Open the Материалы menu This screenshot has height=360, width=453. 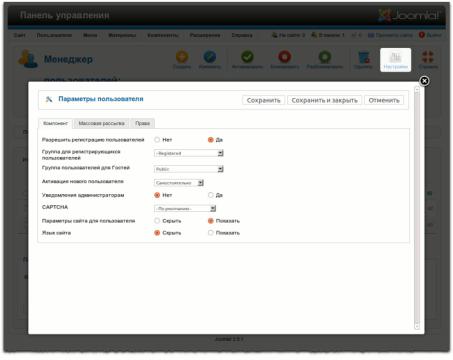click(x=122, y=35)
